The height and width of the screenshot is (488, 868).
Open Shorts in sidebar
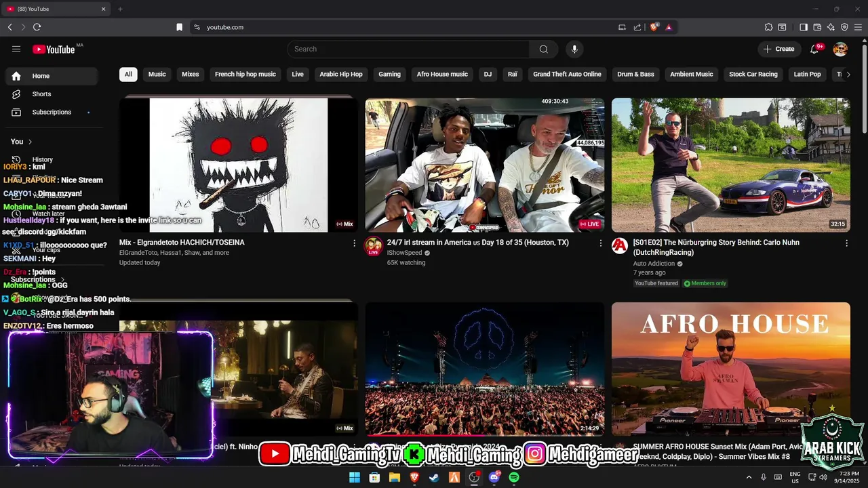(x=52, y=94)
